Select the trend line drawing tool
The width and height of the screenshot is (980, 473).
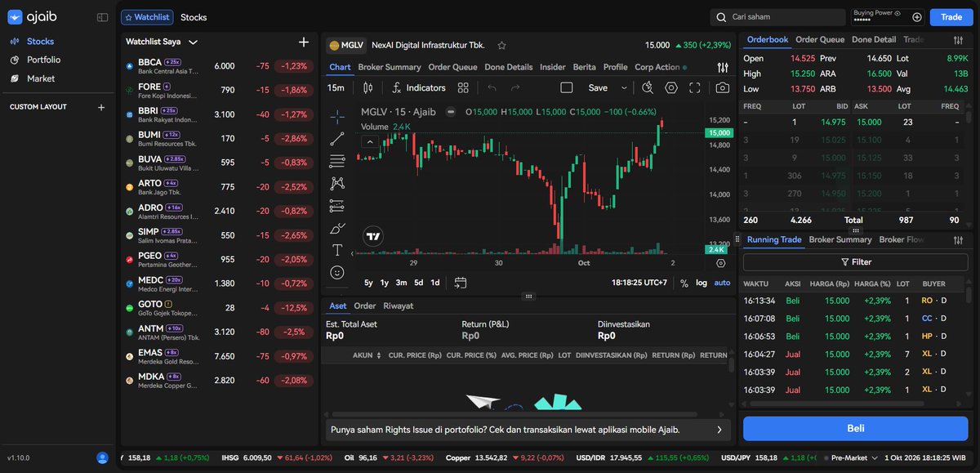(337, 139)
